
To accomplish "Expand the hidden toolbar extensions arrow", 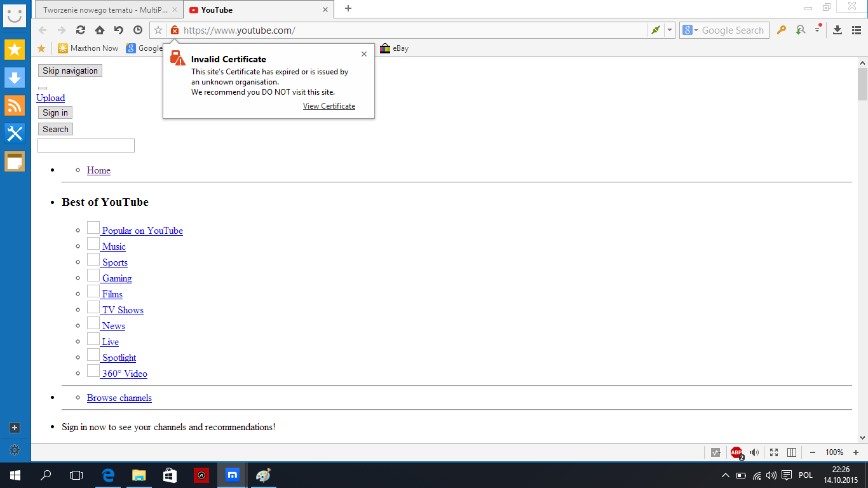I will 818,30.
